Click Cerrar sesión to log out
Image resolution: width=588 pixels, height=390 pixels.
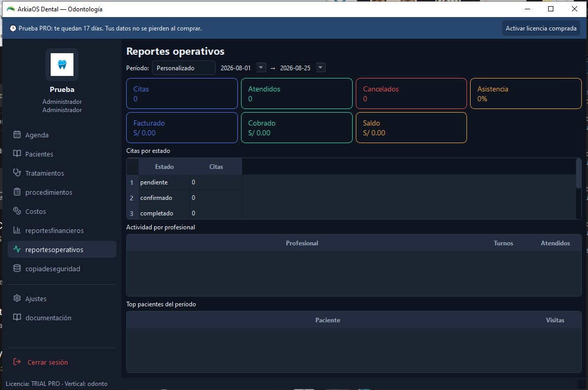coord(62,362)
